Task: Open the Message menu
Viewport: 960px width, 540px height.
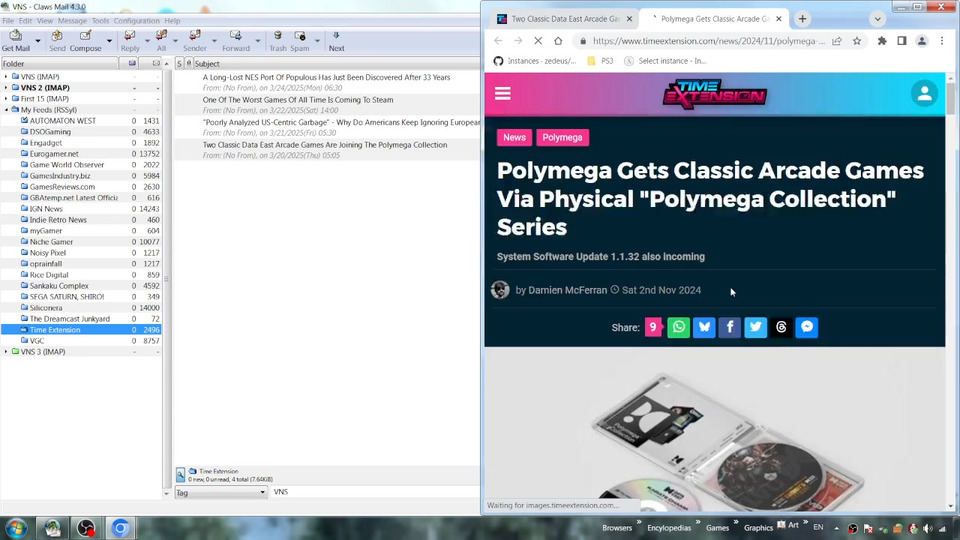Action: tap(72, 21)
